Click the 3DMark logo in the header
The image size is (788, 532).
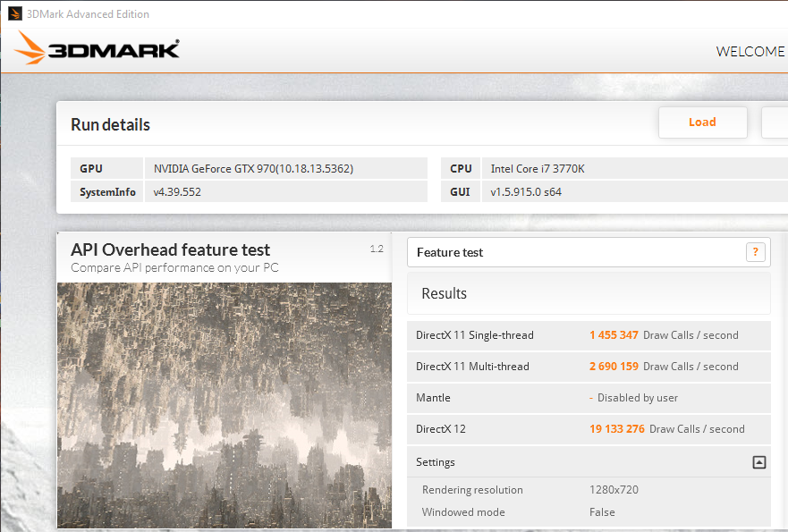click(97, 48)
